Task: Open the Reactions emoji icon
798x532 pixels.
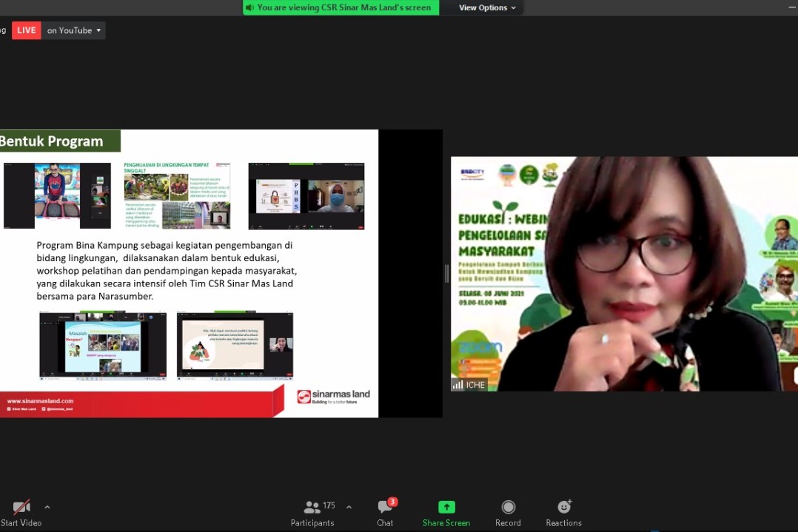Action: [563, 507]
